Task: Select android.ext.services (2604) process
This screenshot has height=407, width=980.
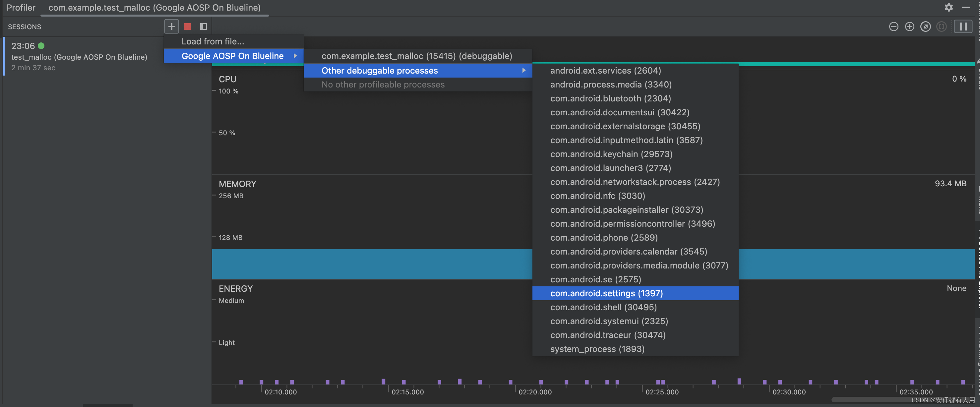Action: pyautogui.click(x=635, y=70)
